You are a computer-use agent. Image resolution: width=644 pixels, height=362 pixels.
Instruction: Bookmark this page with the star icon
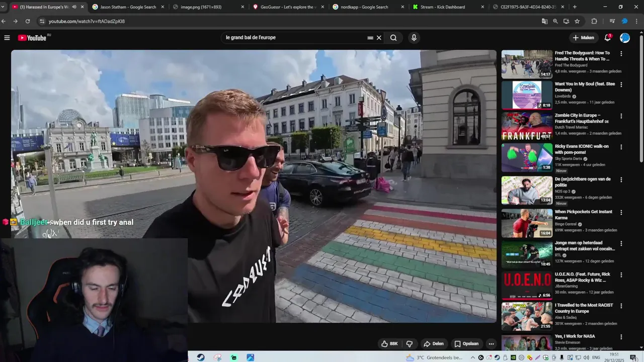tap(577, 21)
